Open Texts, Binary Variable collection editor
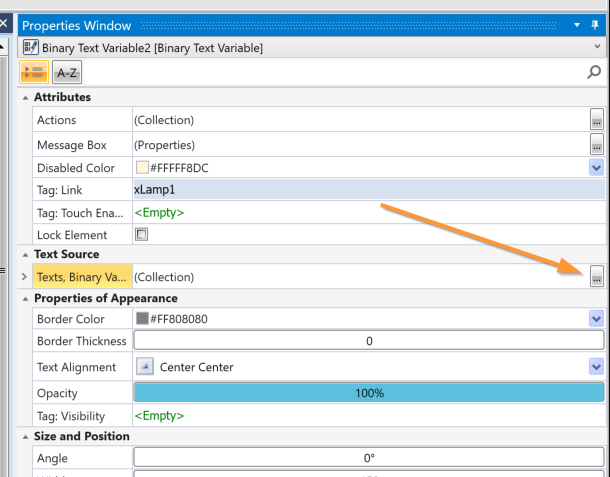 596,277
